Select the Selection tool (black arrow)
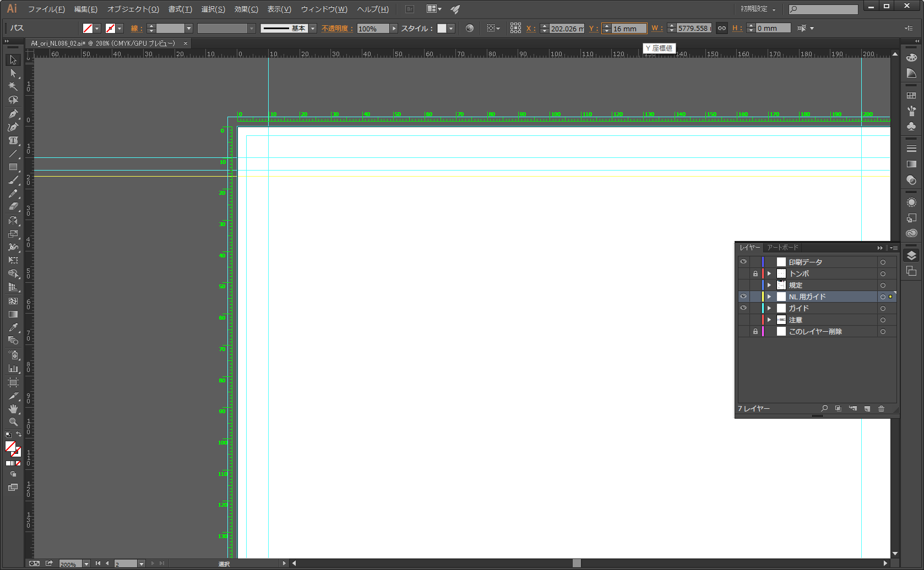The height and width of the screenshot is (570, 924). point(13,59)
